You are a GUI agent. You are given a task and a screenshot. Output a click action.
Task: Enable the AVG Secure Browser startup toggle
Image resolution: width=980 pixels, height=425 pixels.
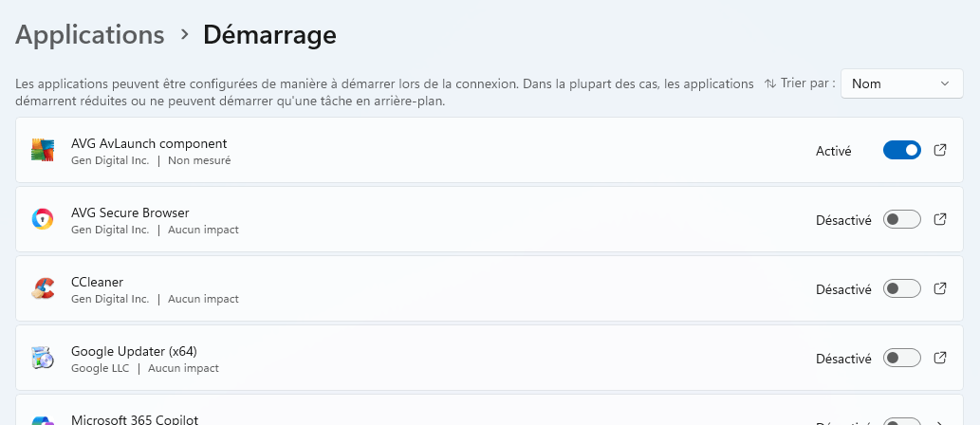click(902, 219)
